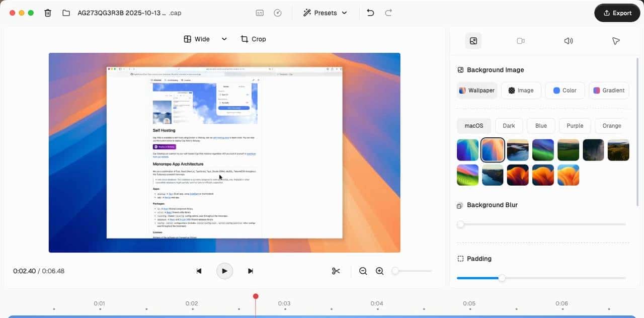Open the recording folder icon
This screenshot has height=318, width=644.
[66, 13]
